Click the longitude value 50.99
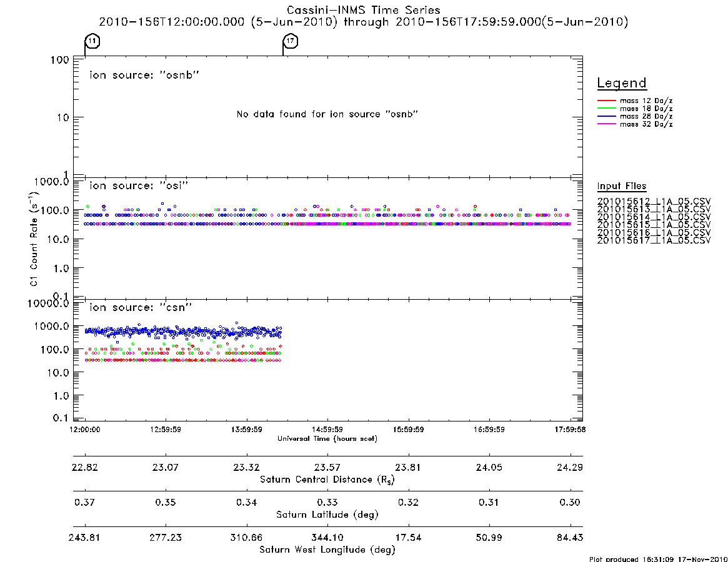728x562 pixels. [489, 538]
